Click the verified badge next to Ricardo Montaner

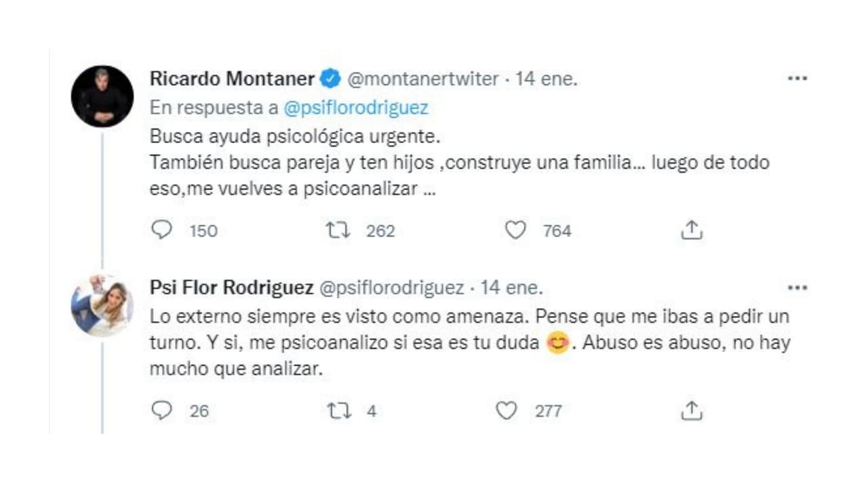330,79
